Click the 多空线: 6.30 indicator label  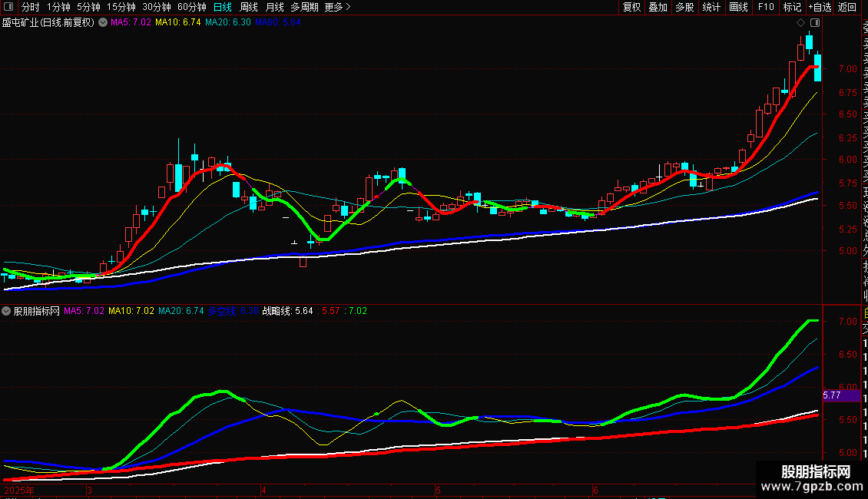coord(233,311)
